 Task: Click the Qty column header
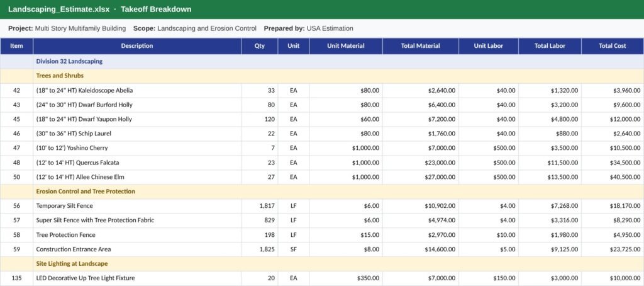click(x=260, y=46)
